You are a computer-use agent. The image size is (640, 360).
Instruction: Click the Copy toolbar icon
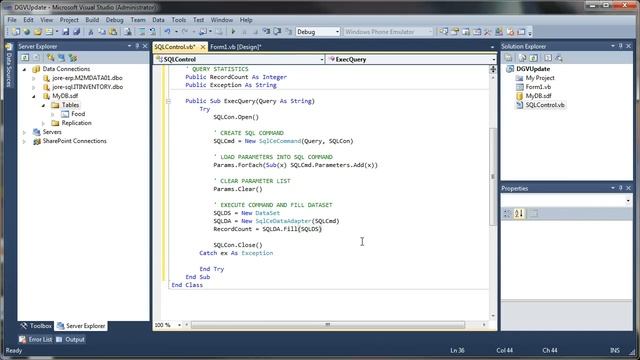tap(102, 31)
